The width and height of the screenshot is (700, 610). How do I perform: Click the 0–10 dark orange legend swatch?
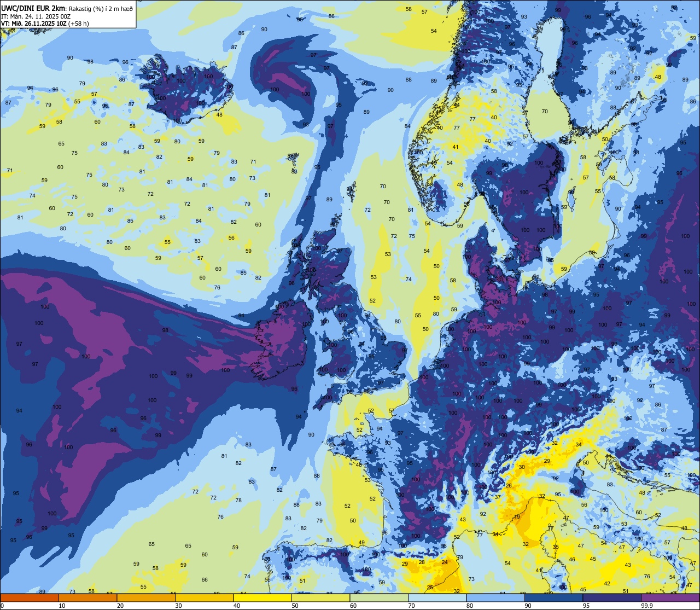tap(30, 598)
